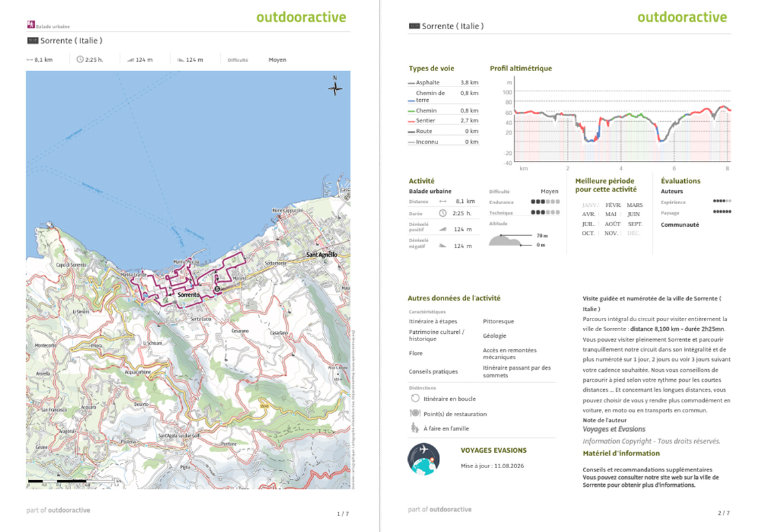
Task: Click the gray Asphalte legend line
Action: click(412, 83)
